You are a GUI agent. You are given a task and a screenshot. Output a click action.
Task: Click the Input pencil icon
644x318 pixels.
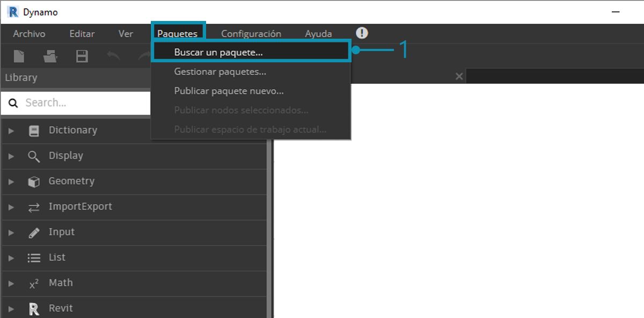click(x=34, y=233)
